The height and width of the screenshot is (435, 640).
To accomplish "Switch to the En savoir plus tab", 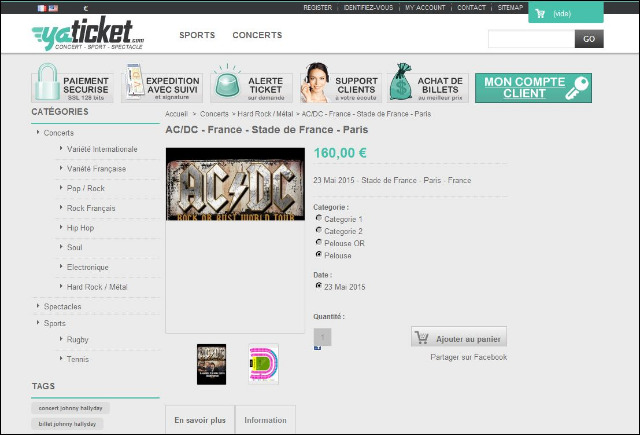I will pyautogui.click(x=200, y=420).
